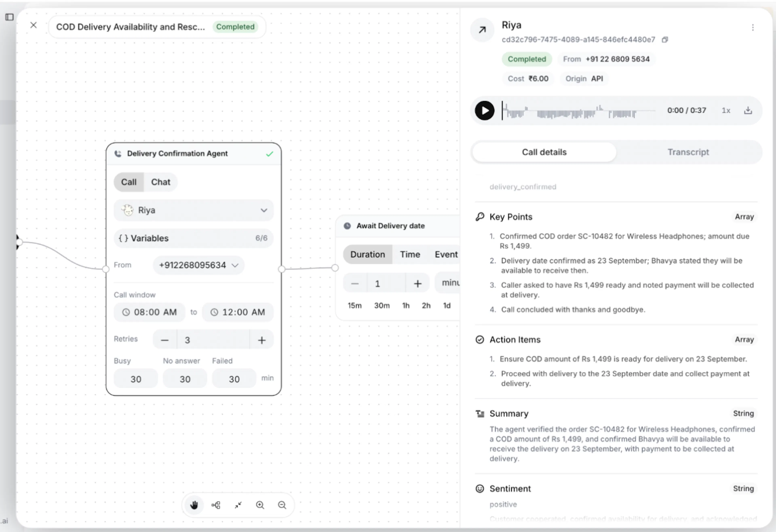The height and width of the screenshot is (532, 776).
Task: Choose the 1d duration preset
Action: click(447, 306)
